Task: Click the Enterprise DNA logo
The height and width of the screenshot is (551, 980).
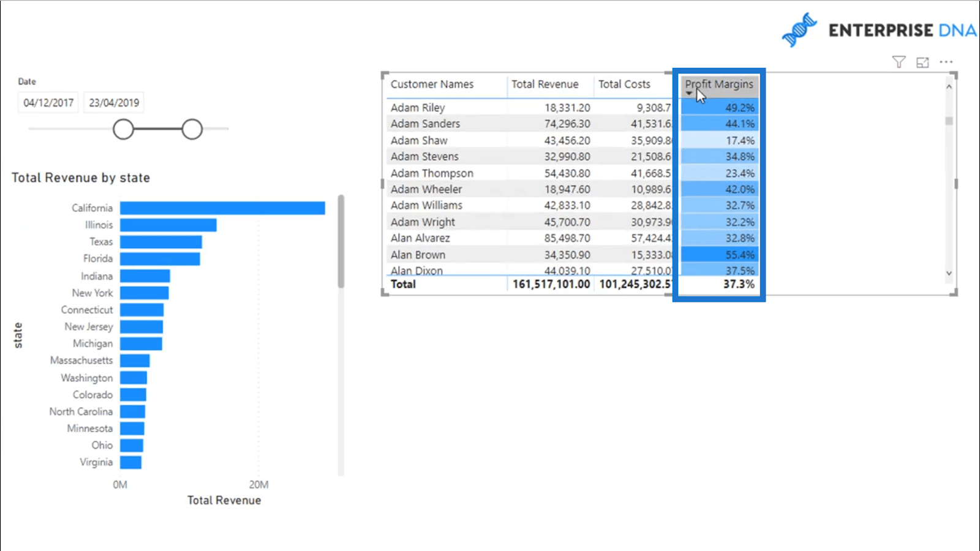Action: 879,30
